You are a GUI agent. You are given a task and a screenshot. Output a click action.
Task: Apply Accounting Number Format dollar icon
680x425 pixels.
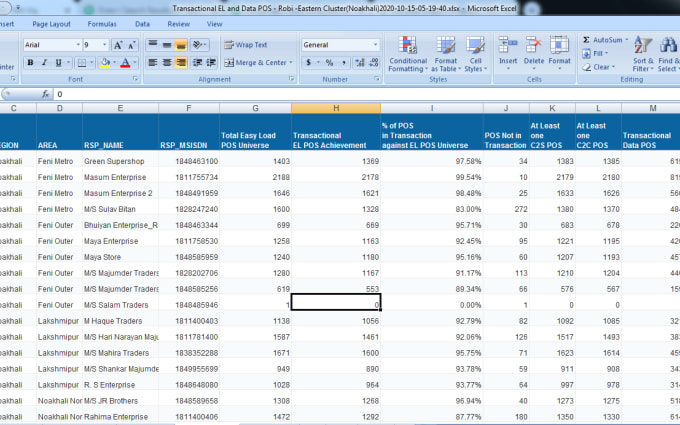pyautogui.click(x=308, y=63)
